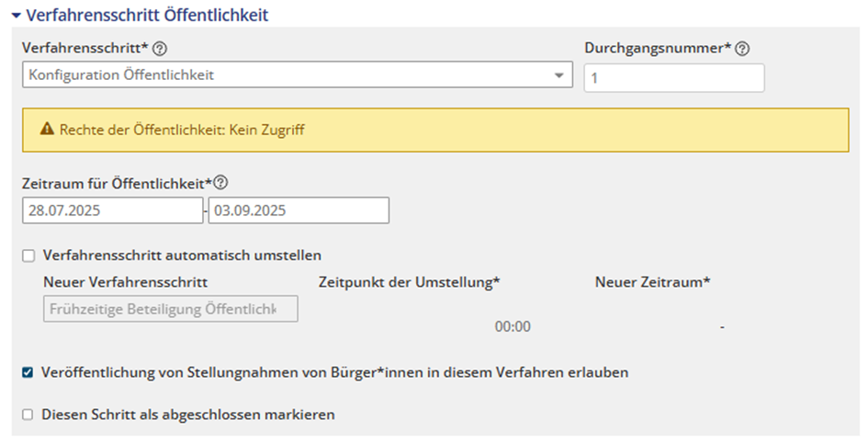868x444 pixels.
Task: Click the help icon beside Verfahrensschritt label
Action: point(160,49)
